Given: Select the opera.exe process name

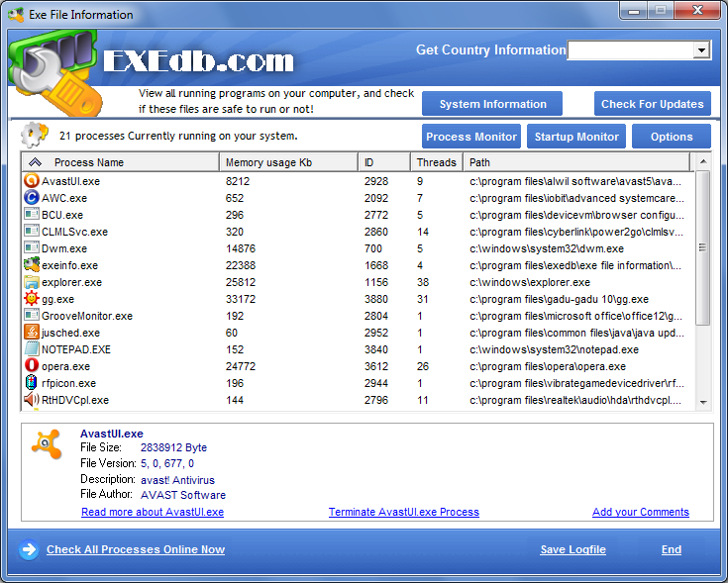Looking at the screenshot, I should click(x=65, y=366).
